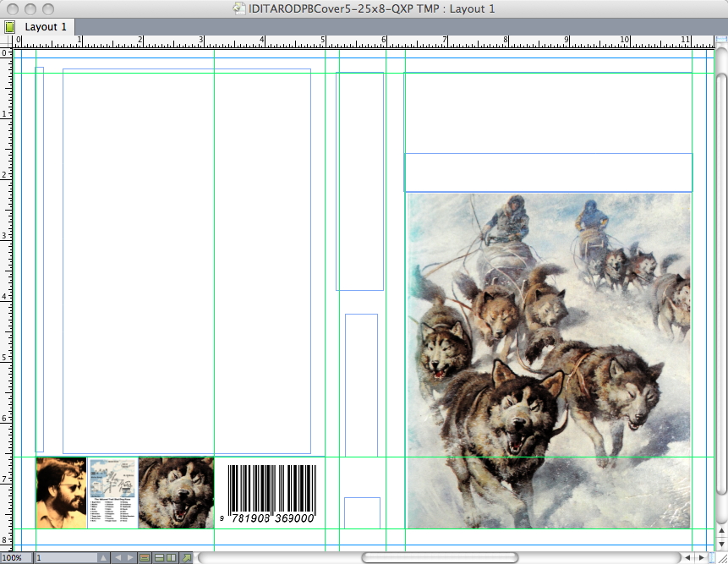The height and width of the screenshot is (564, 728).
Task: Click the horizontal scroll right arrow
Action: coord(702,557)
